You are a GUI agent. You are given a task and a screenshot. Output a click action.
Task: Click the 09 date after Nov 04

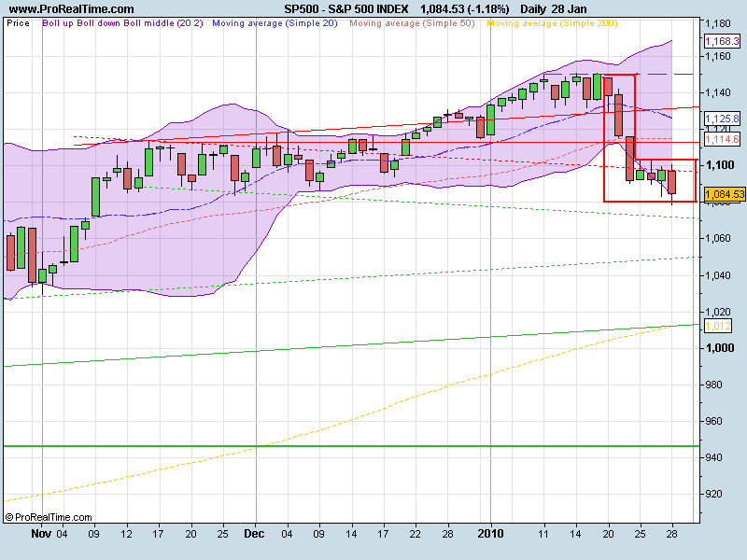click(x=94, y=534)
